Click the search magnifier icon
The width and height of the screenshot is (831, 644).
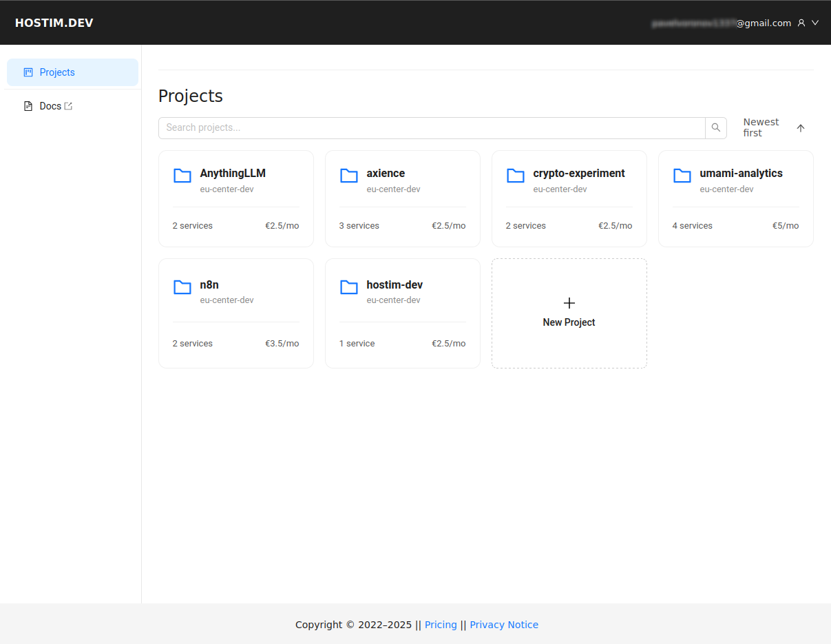(x=715, y=127)
